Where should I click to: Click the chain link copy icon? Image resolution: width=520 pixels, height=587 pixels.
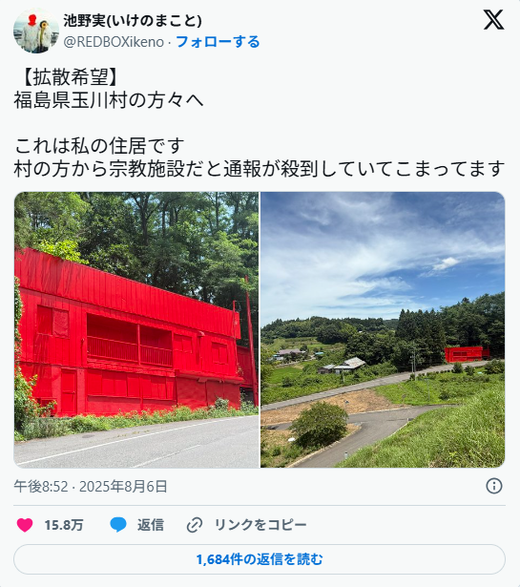tap(195, 525)
